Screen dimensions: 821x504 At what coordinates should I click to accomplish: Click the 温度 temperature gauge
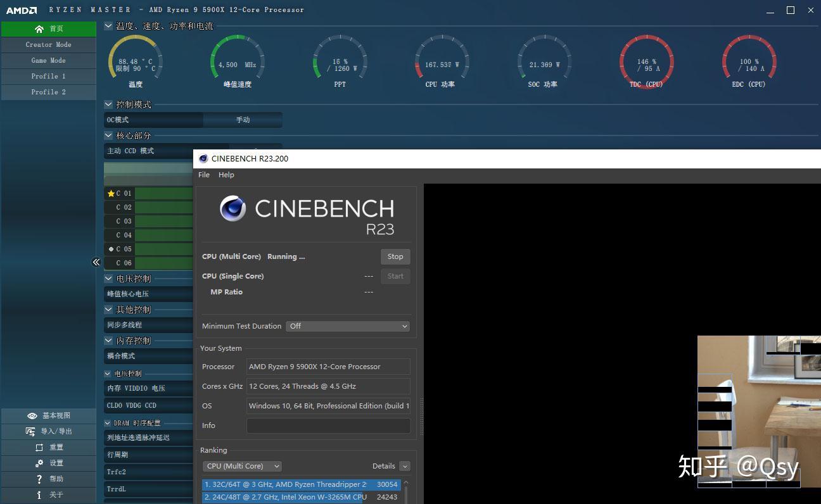coord(136,62)
